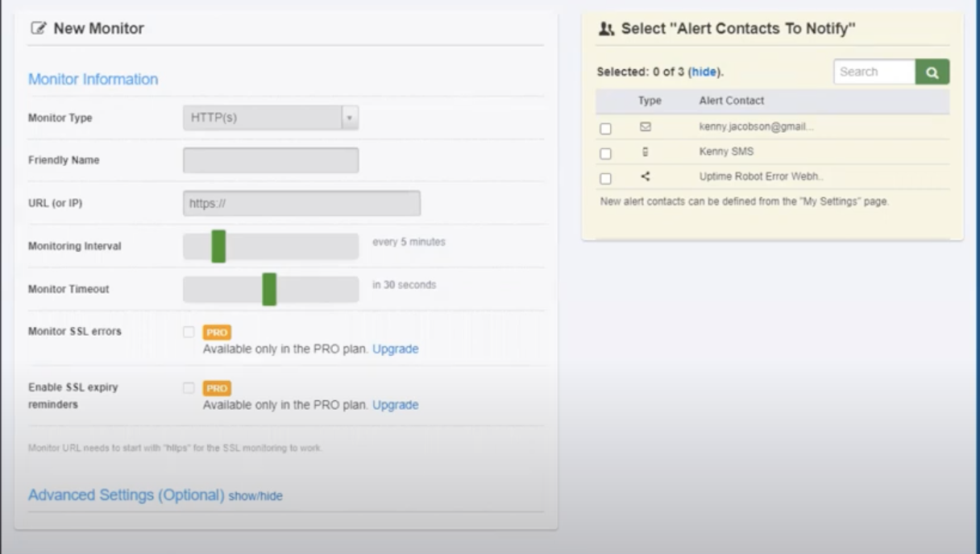This screenshot has height=554, width=980.
Task: Click the contacts icon in Alert Contacts header
Action: [606, 29]
